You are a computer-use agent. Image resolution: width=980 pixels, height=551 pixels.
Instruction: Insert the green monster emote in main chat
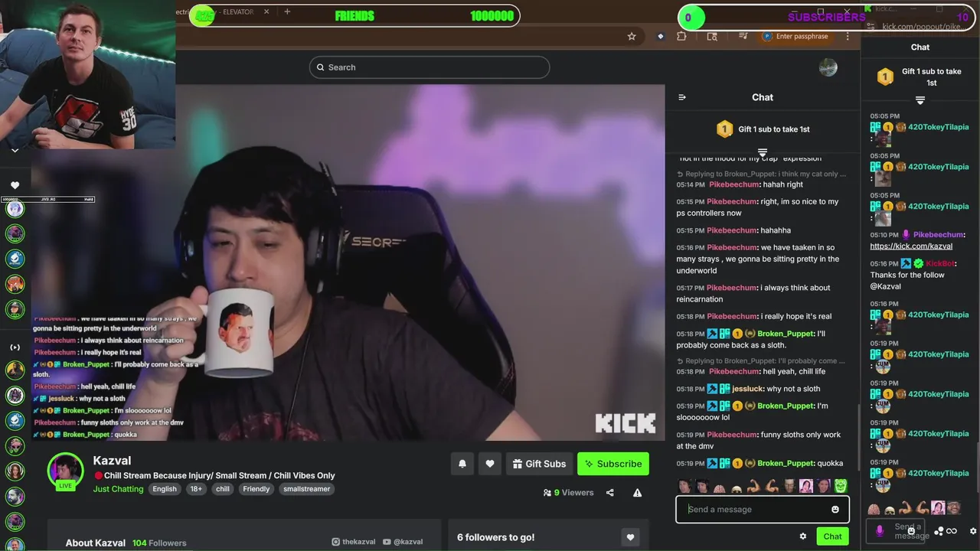841,486
